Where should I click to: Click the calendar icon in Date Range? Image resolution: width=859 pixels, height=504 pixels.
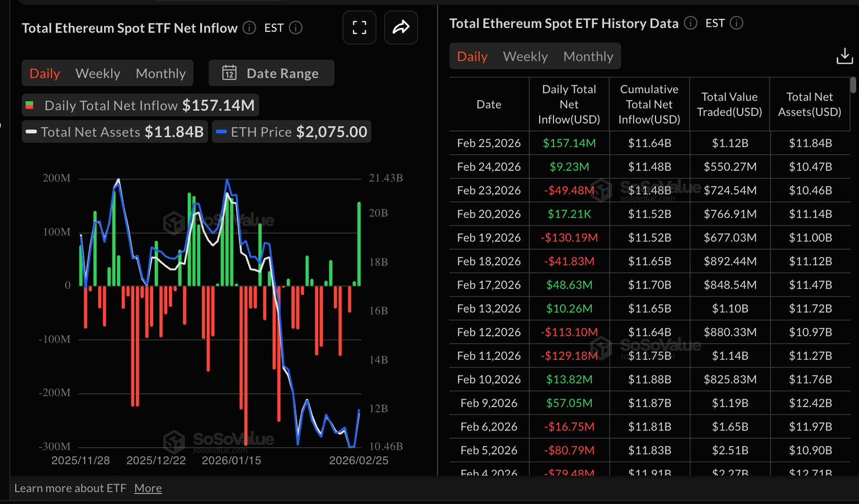(229, 73)
